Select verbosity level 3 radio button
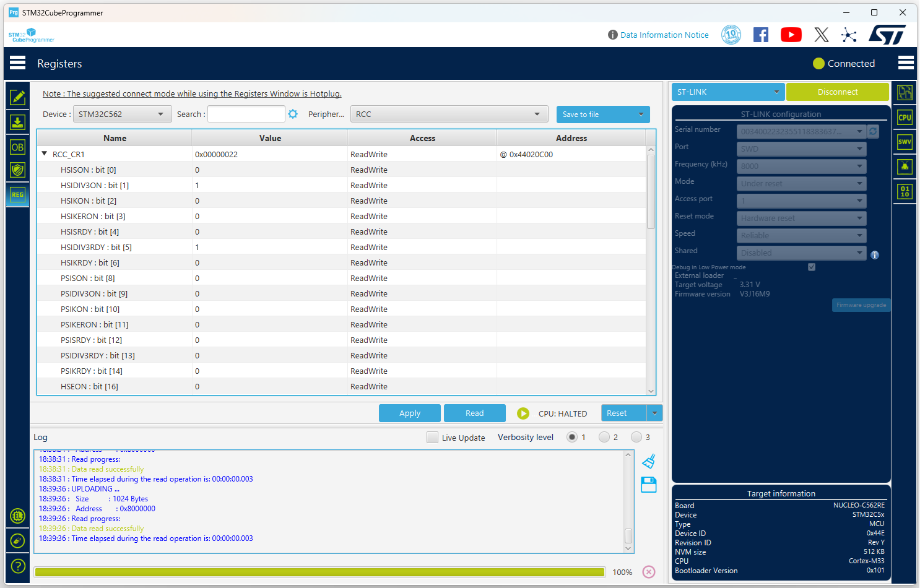The height and width of the screenshot is (588, 920). (x=636, y=437)
